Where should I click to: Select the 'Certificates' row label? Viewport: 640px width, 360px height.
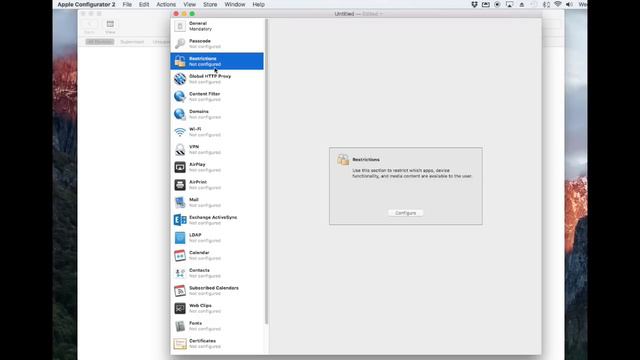202,341
